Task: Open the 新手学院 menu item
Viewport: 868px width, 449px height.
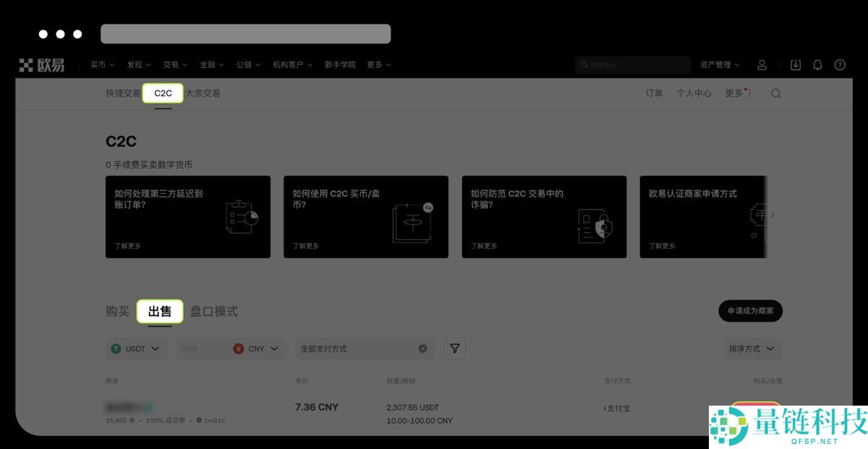Action: point(340,65)
